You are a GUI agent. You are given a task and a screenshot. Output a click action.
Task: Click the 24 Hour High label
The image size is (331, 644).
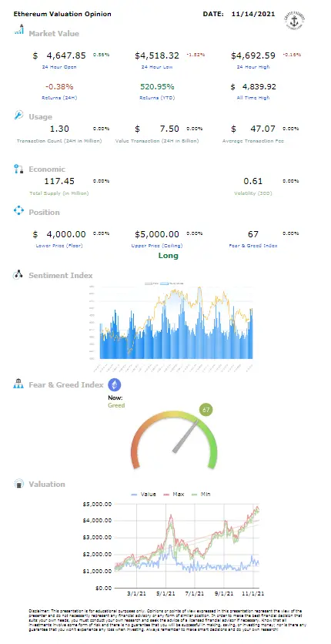click(x=253, y=66)
